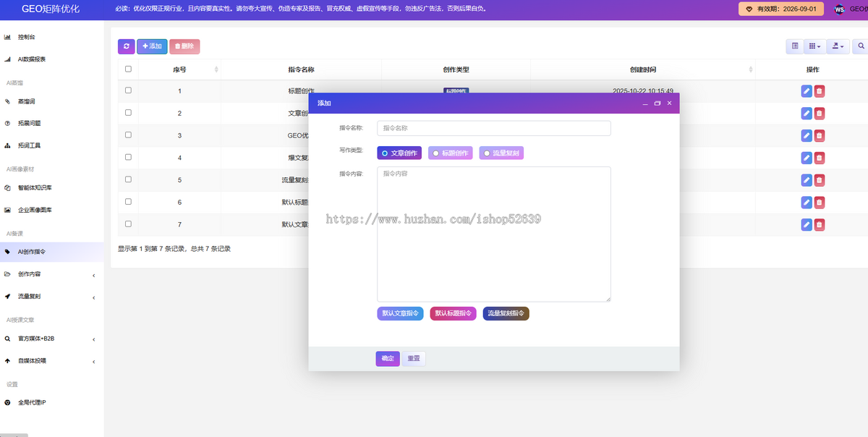Select the 文章创作 radio option
This screenshot has height=437, width=868.
(399, 153)
